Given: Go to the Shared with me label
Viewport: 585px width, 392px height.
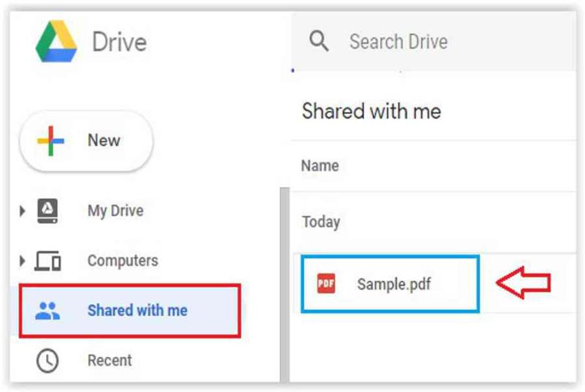Looking at the screenshot, I should pos(137,310).
